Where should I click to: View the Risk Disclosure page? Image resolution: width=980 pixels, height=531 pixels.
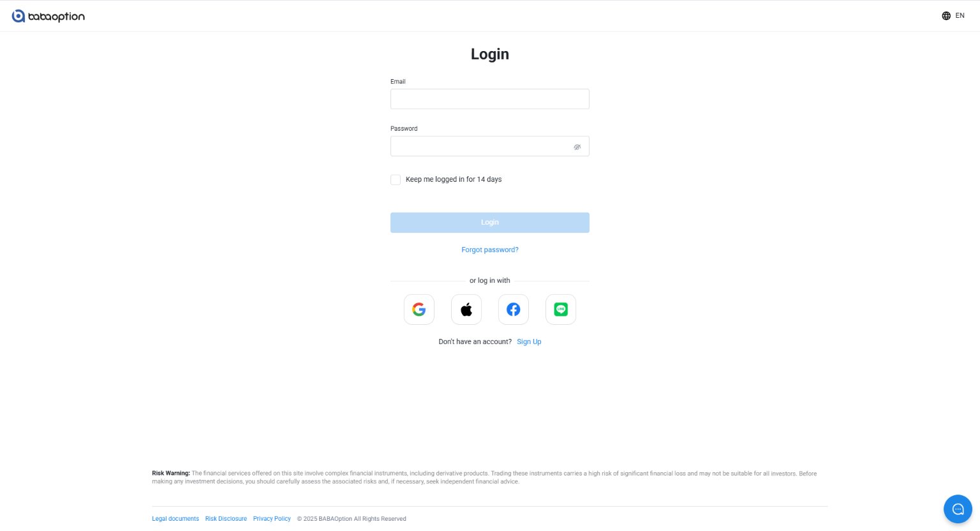226,519
